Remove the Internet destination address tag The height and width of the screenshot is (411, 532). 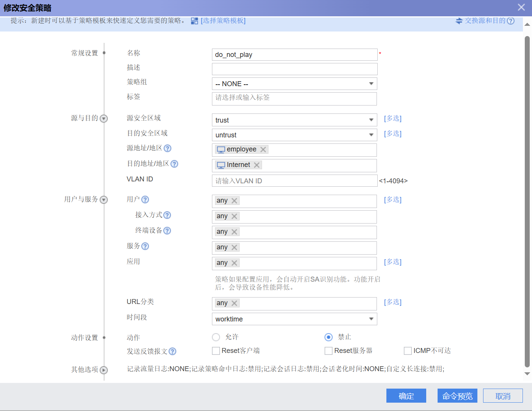pyautogui.click(x=257, y=165)
